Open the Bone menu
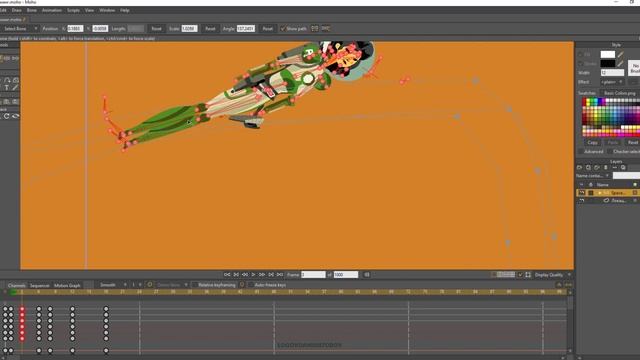This screenshot has width=640, height=360. (31, 10)
